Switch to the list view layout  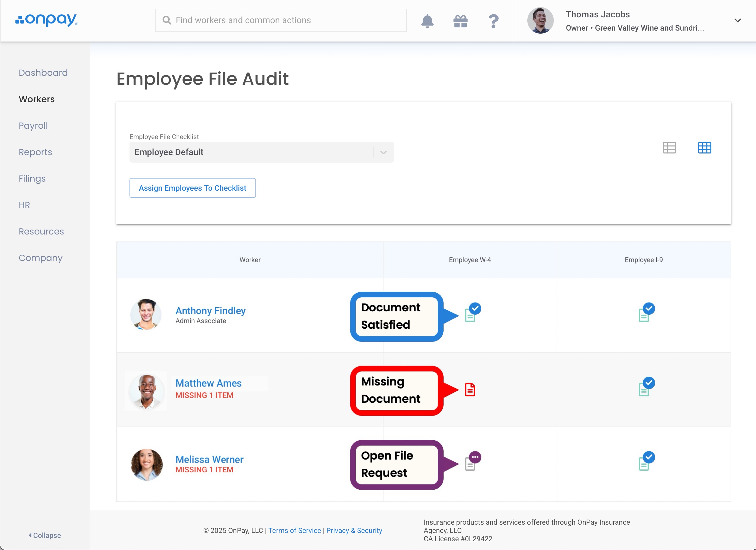point(669,148)
